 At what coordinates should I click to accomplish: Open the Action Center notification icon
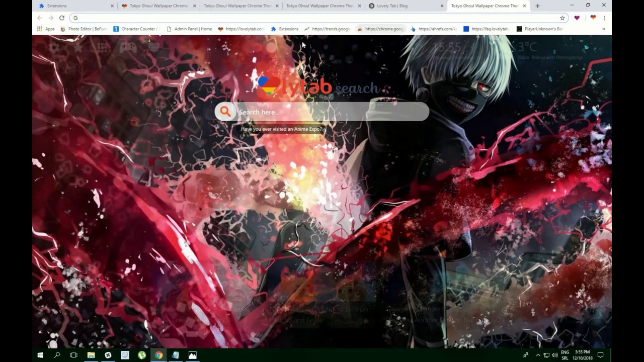click(600, 355)
